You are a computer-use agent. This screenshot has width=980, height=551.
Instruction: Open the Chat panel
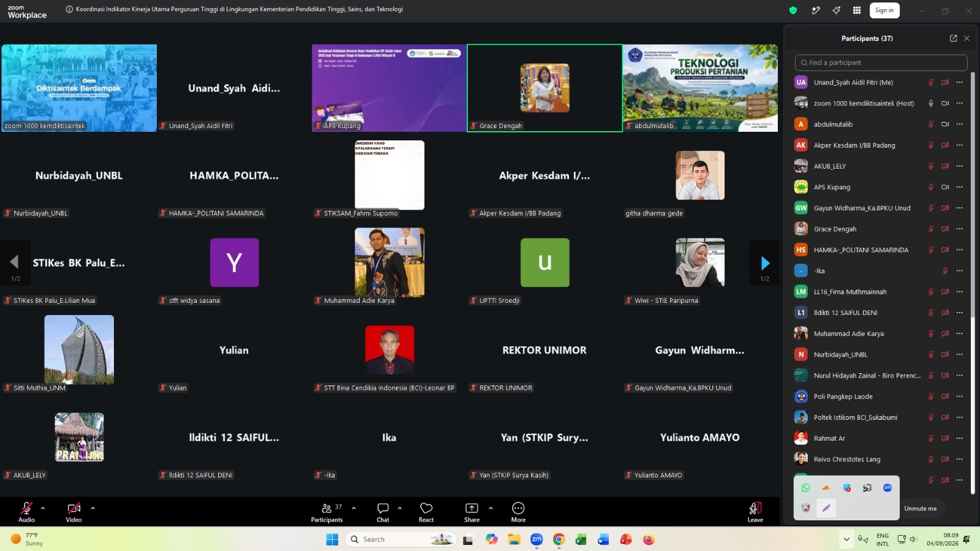[x=383, y=512]
